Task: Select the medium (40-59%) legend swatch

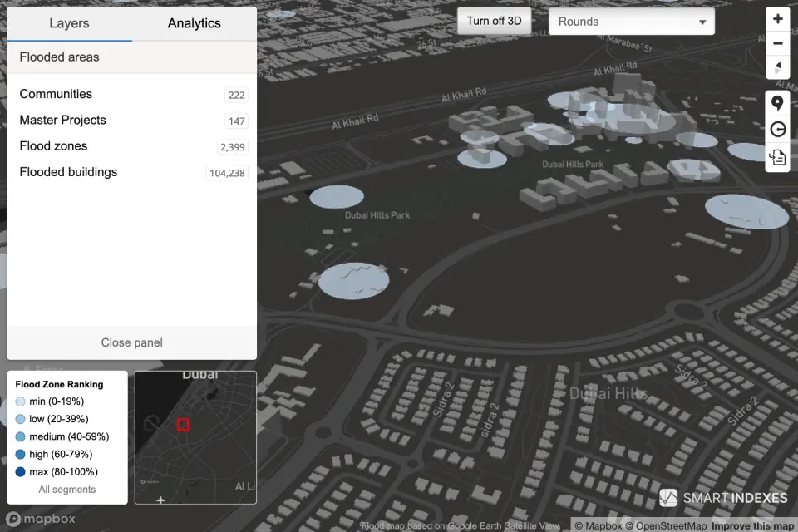Action: 20,436
